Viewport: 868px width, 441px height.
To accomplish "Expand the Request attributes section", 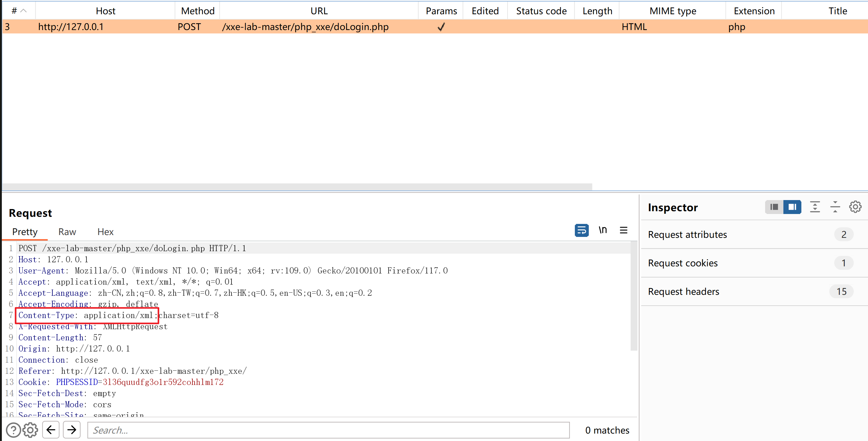I will [687, 234].
